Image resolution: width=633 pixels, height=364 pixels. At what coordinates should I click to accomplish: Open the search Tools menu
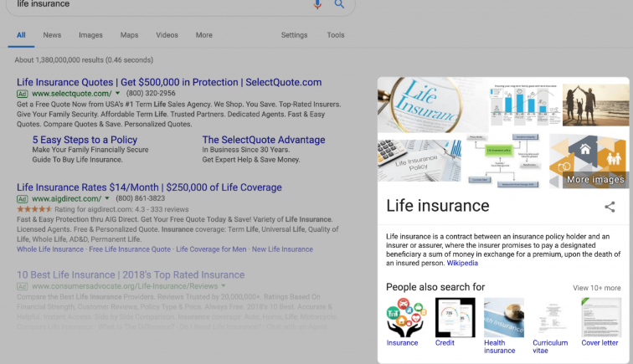click(336, 35)
